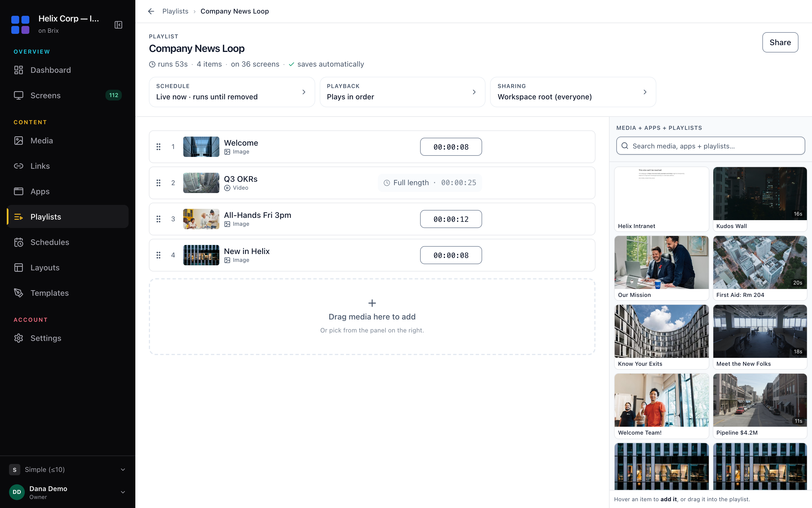This screenshot has height=508, width=812.
Task: Click the Welcome item thumbnail
Action: point(201,147)
